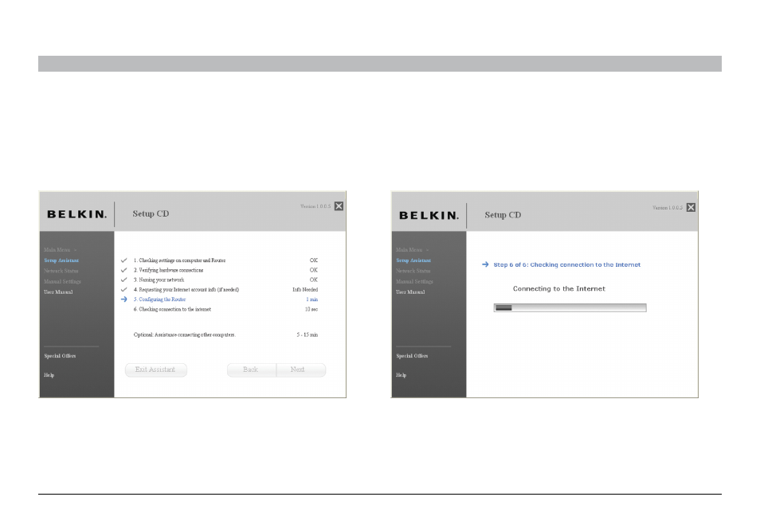Select Setup Assistant in left window sidebar
The width and height of the screenshot is (760, 532).
(x=61, y=260)
